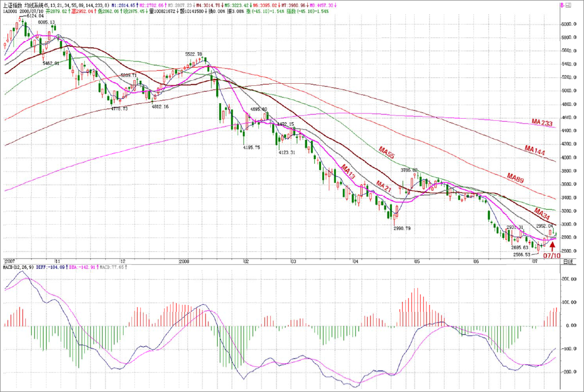Select the 5522.78 high price label
584x392 pixels.
(194, 54)
